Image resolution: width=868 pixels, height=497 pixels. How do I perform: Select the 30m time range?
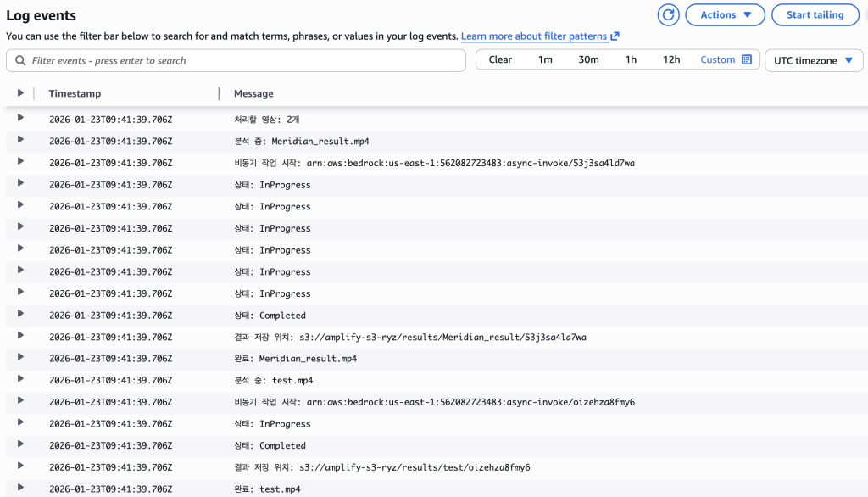pyautogui.click(x=588, y=59)
